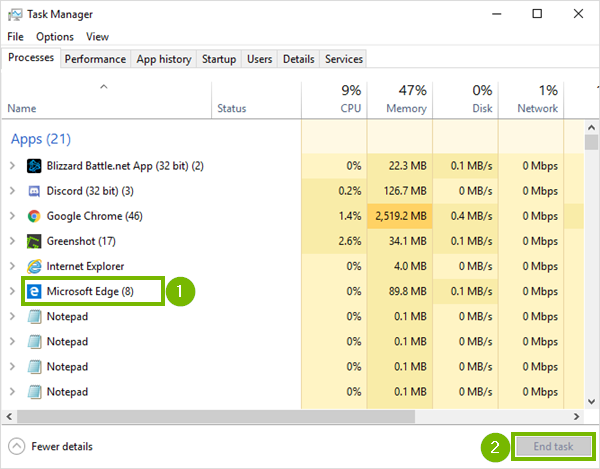
Task: Click Chrome's 1.4% CPU value
Action: click(349, 216)
